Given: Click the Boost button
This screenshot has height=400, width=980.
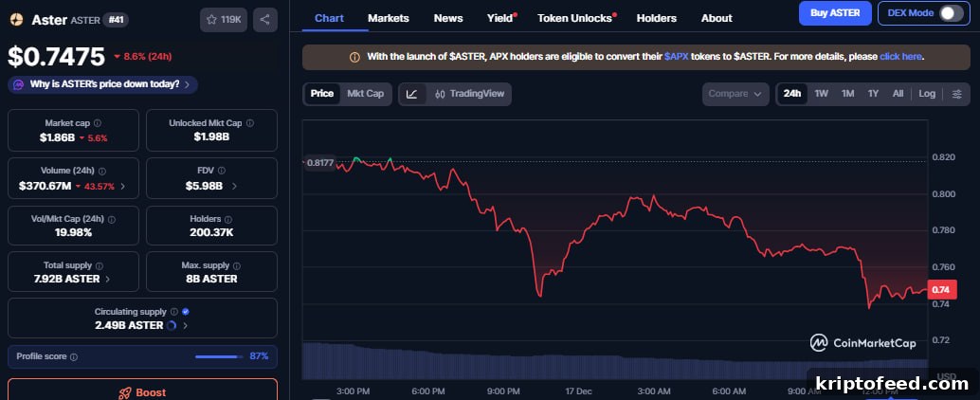Looking at the screenshot, I should tap(142, 390).
